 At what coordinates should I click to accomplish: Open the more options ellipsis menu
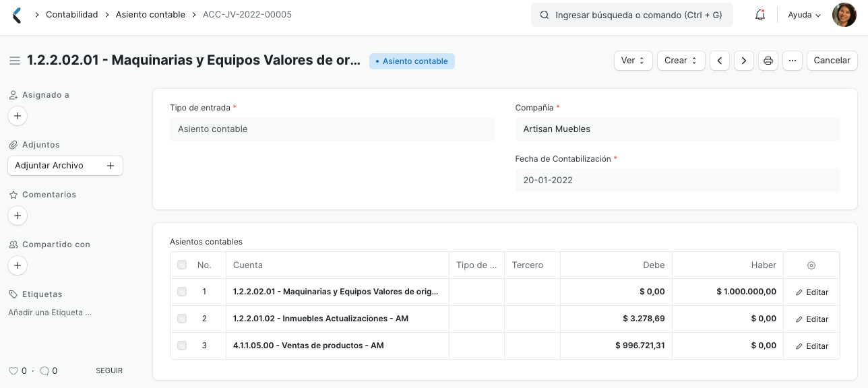pyautogui.click(x=793, y=61)
